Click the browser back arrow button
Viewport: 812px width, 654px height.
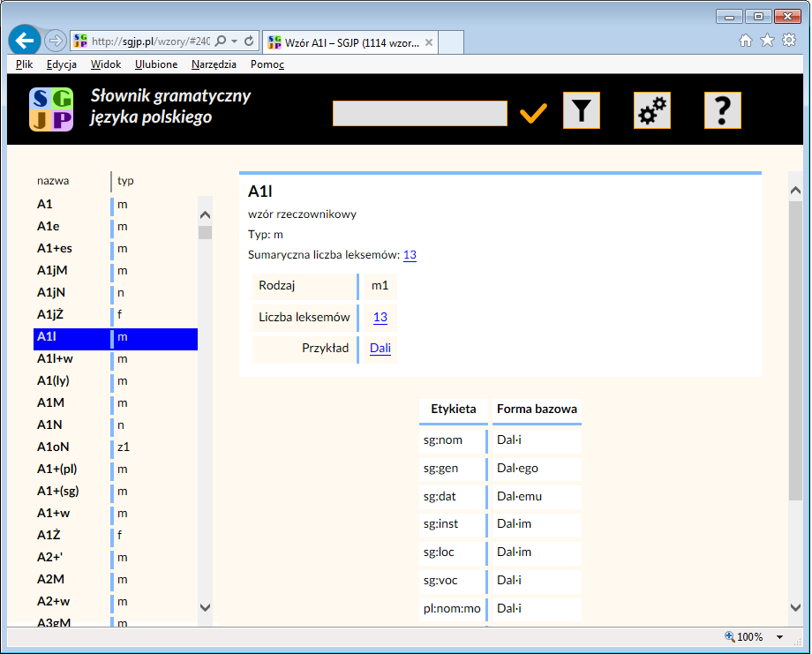26,41
